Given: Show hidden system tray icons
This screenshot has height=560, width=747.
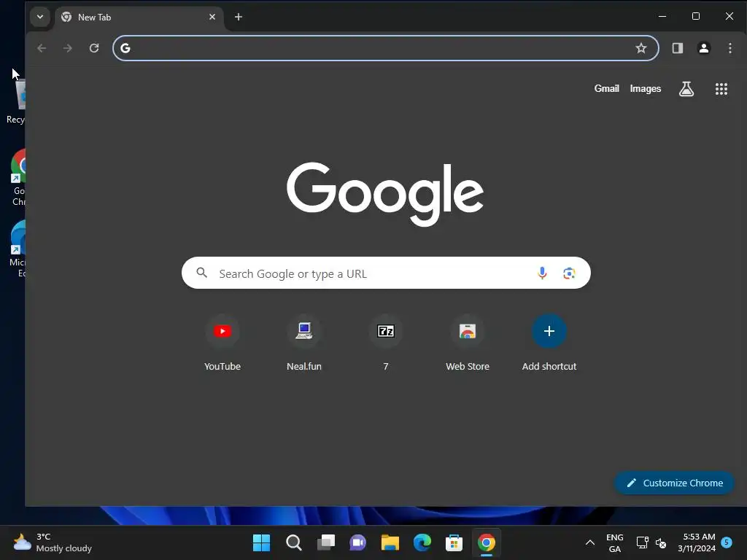Looking at the screenshot, I should tap(589, 542).
